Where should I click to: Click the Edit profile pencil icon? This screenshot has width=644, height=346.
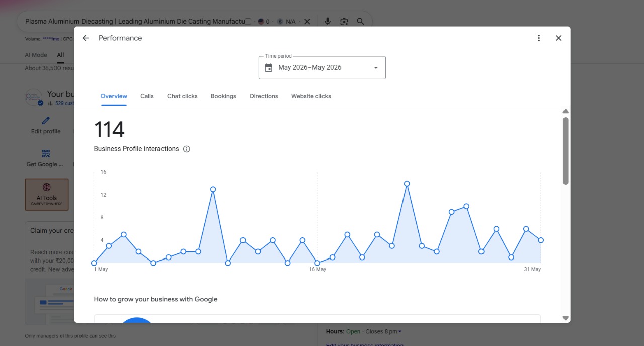point(46,121)
